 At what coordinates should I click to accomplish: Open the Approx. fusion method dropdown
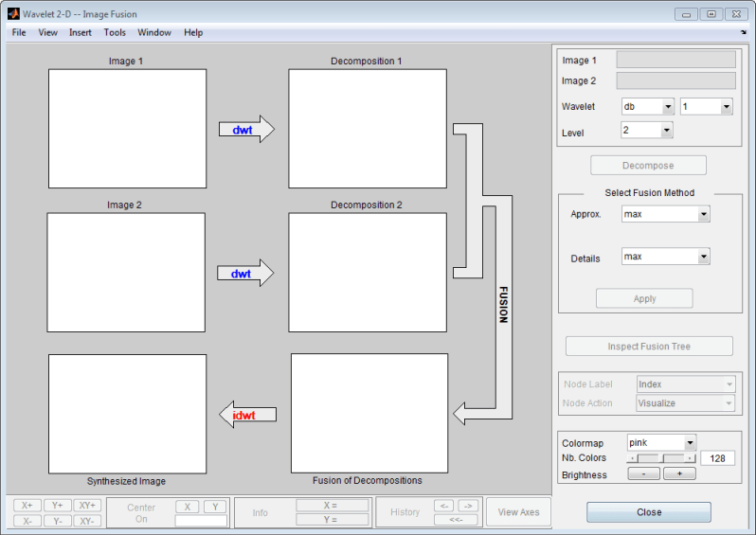point(665,214)
